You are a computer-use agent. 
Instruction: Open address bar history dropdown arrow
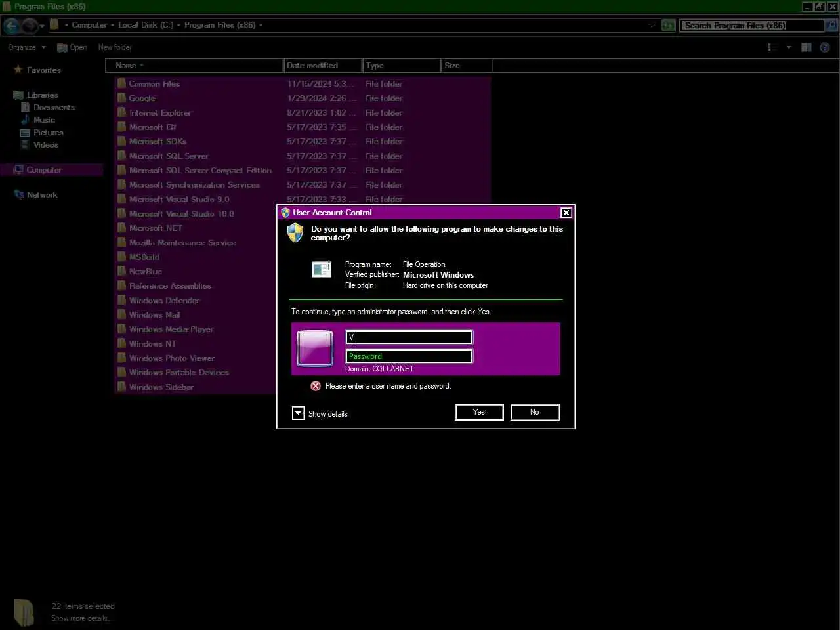652,26
